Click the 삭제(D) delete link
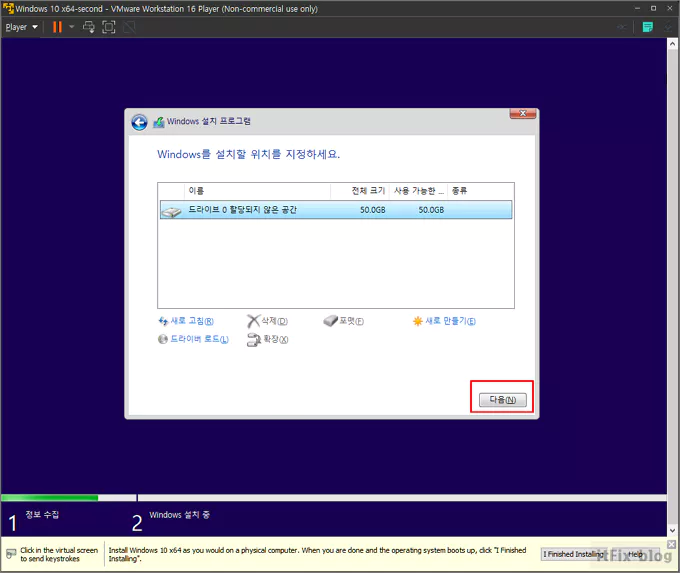This screenshot has width=680, height=573. (275, 321)
